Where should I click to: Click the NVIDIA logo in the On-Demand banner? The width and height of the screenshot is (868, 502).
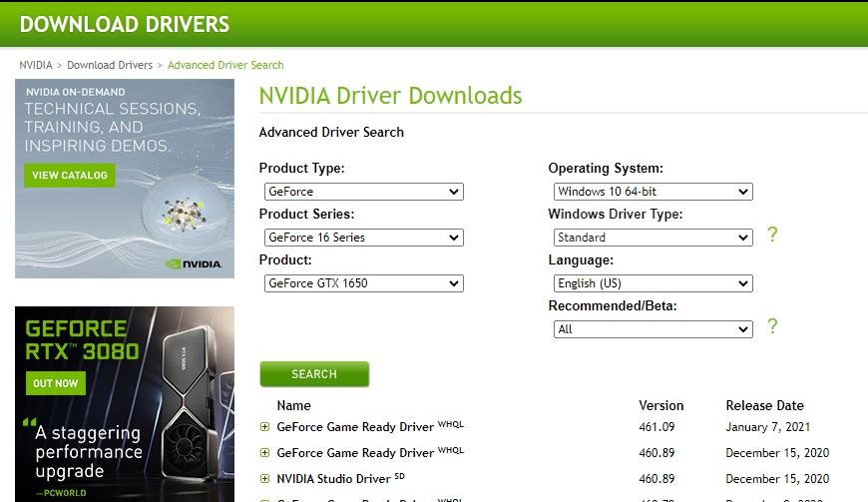point(194,264)
